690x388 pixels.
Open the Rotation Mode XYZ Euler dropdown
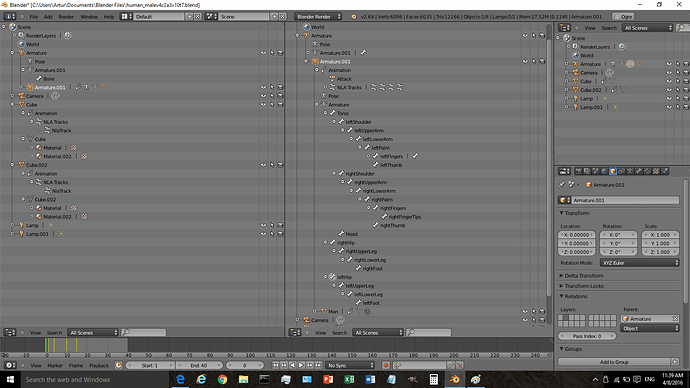639,263
